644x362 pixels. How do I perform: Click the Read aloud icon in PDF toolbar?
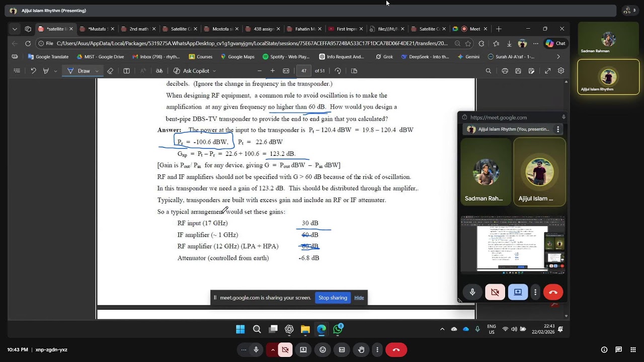[x=143, y=71]
